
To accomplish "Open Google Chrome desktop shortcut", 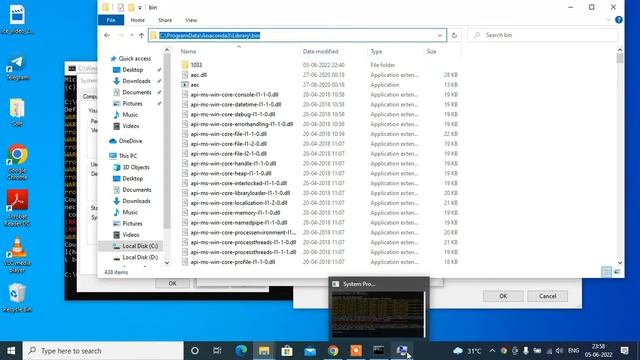I will [17, 162].
